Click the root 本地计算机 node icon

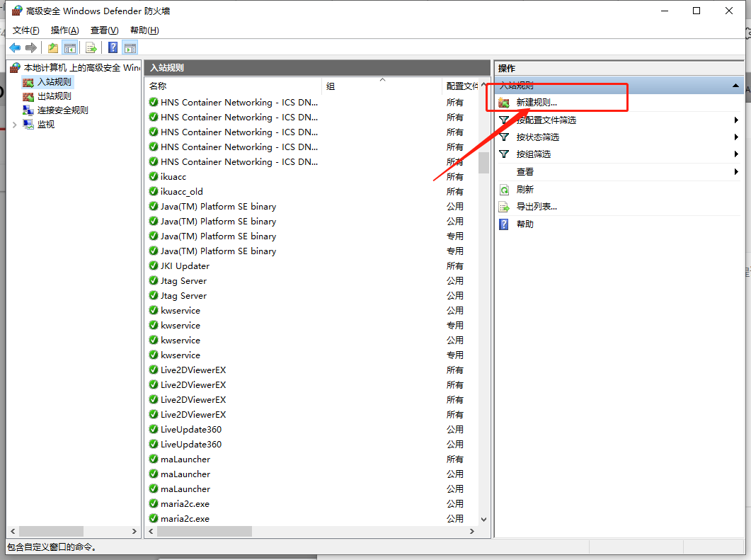16,67
